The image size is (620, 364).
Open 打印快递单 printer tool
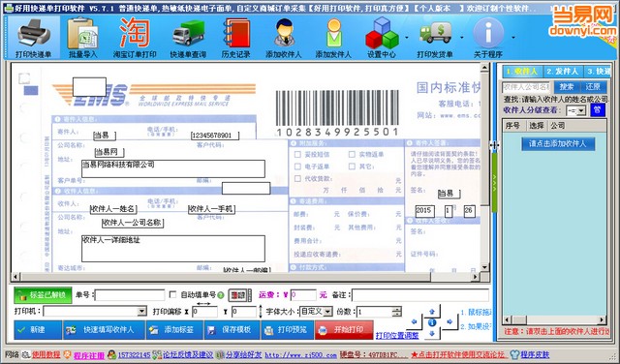34,38
